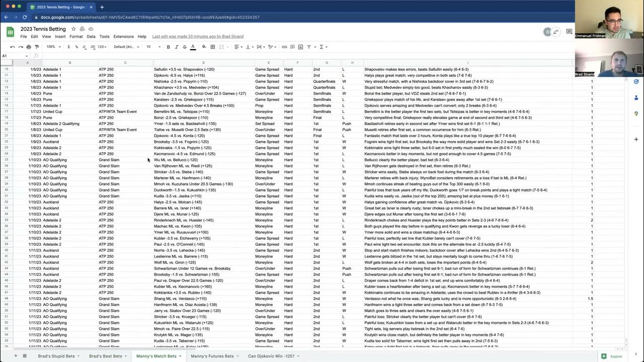Select column D header
This screenshot has height=362, width=644.
point(203,62)
